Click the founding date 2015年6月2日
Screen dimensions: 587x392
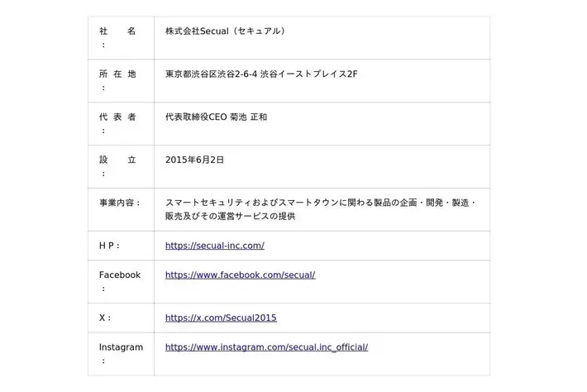pos(194,160)
